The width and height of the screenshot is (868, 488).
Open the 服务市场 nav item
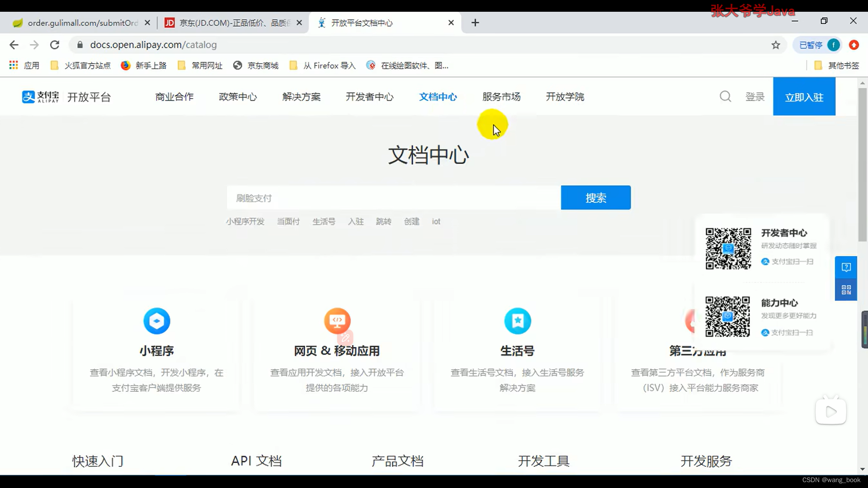(x=501, y=97)
